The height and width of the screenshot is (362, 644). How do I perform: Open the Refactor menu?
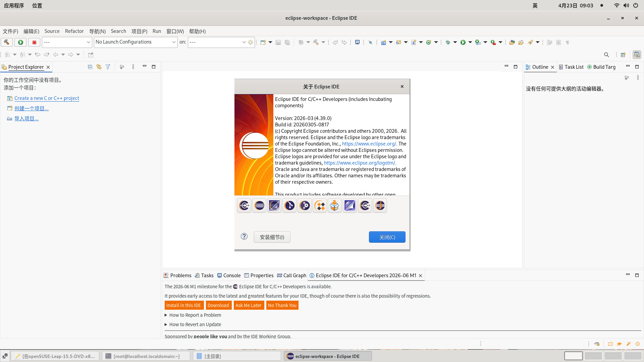click(x=74, y=31)
